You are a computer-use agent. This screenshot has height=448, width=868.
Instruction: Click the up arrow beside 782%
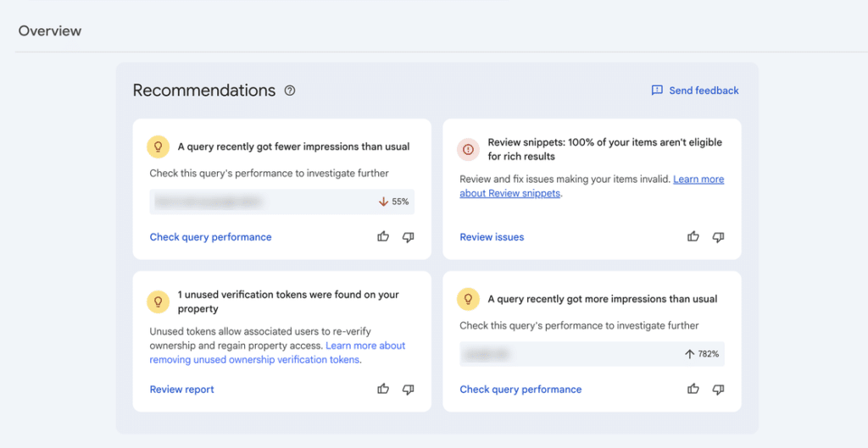pos(689,354)
